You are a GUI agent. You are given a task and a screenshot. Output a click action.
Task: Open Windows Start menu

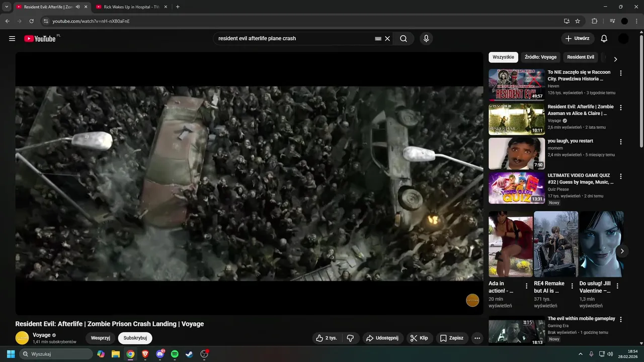pos(11,354)
